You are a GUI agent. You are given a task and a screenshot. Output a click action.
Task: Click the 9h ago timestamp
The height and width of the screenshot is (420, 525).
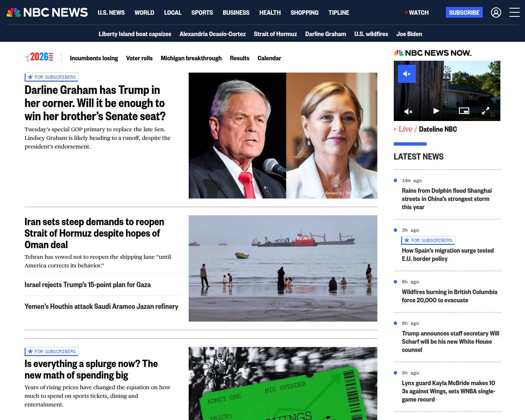coord(411,373)
